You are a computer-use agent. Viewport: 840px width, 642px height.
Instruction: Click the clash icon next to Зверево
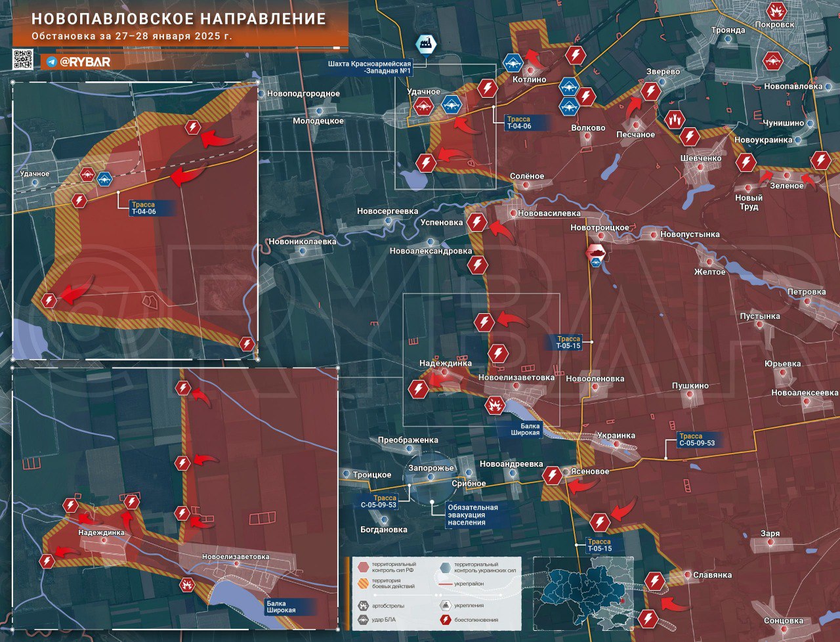tap(650, 91)
